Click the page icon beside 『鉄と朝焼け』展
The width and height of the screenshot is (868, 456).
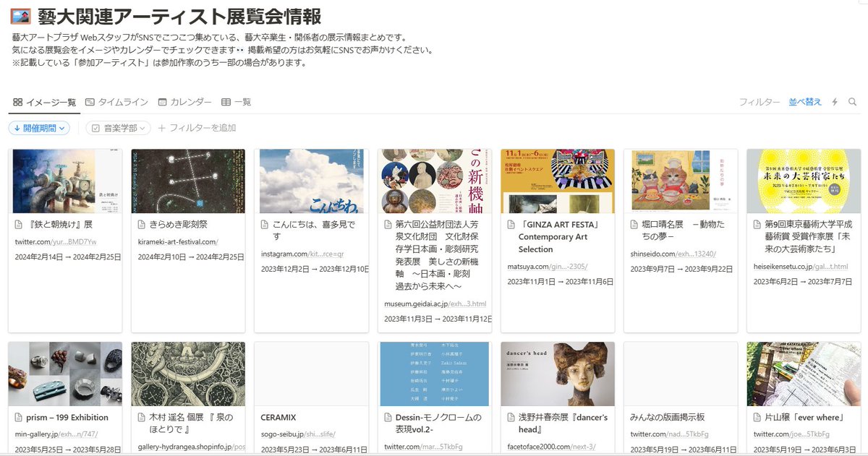tap(20, 225)
